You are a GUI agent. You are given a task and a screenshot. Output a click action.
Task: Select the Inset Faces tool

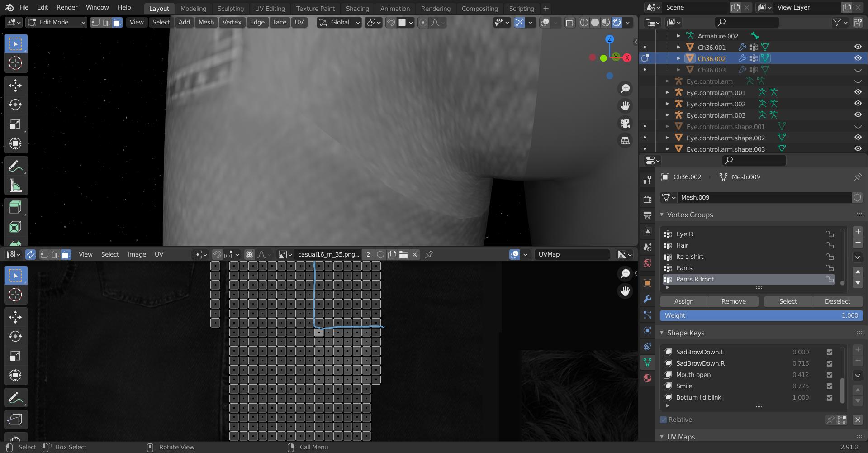coord(15,227)
